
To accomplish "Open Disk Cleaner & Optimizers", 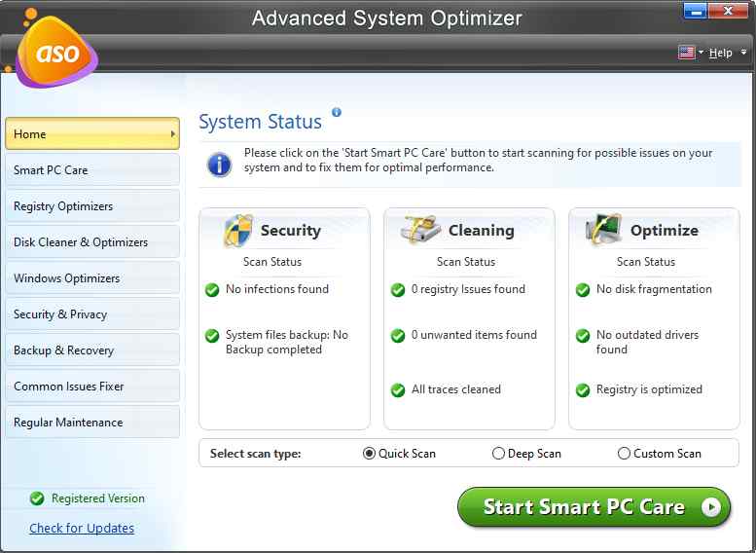I will (92, 241).
